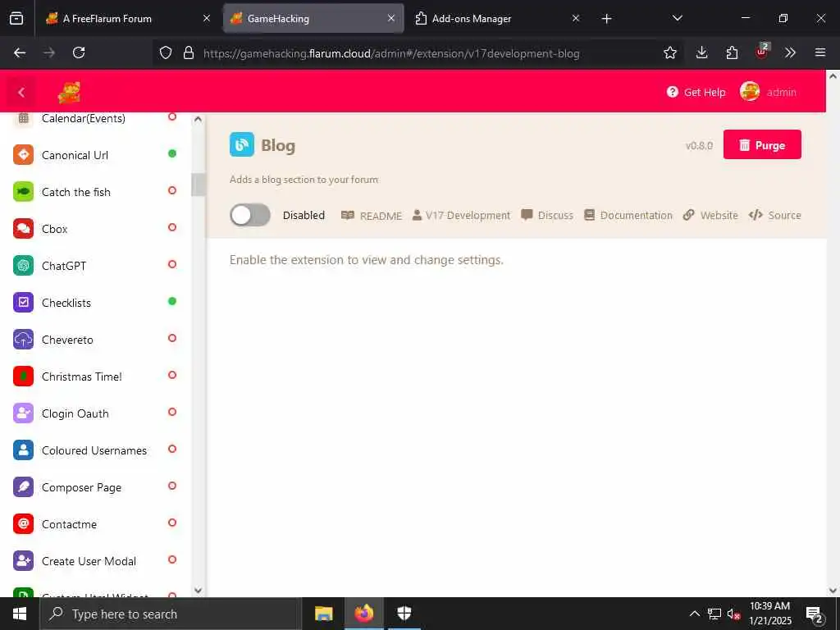840x630 pixels.
Task: Reload the current page
Action: (79, 52)
